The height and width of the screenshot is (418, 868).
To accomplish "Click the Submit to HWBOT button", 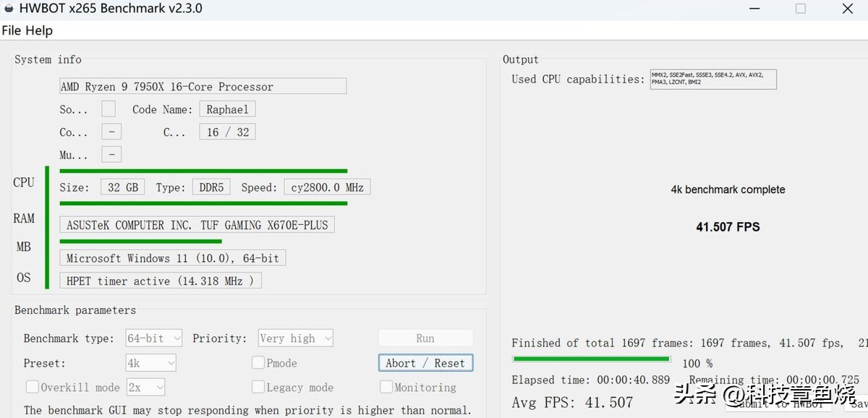I will point(778,404).
